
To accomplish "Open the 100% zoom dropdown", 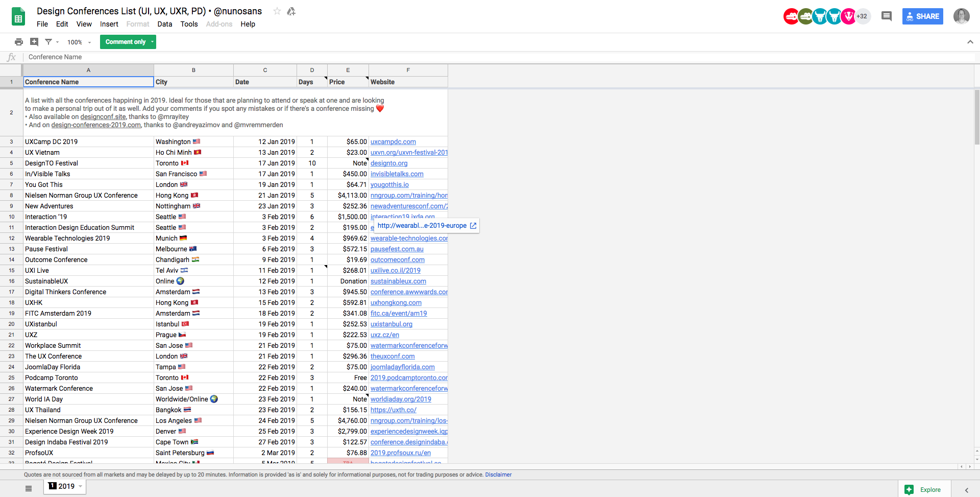I will [x=79, y=42].
